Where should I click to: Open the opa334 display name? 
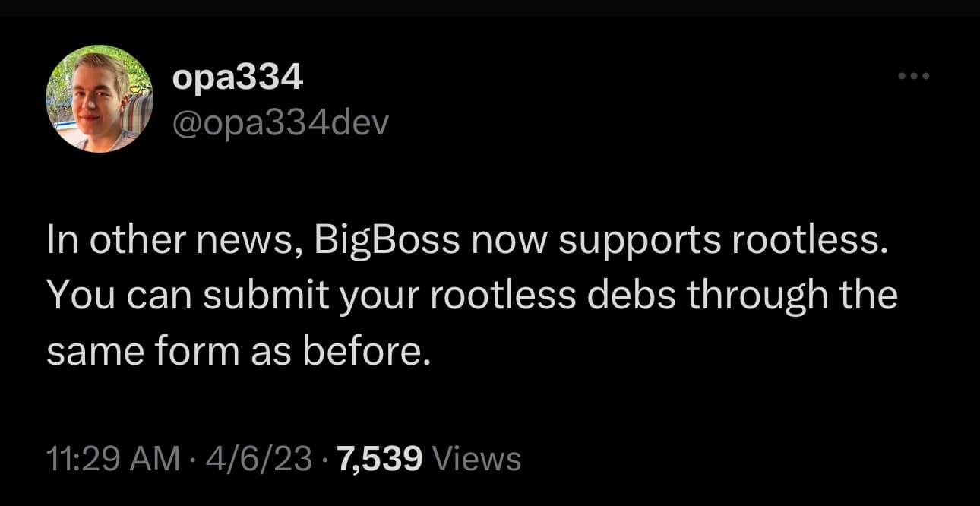(238, 78)
